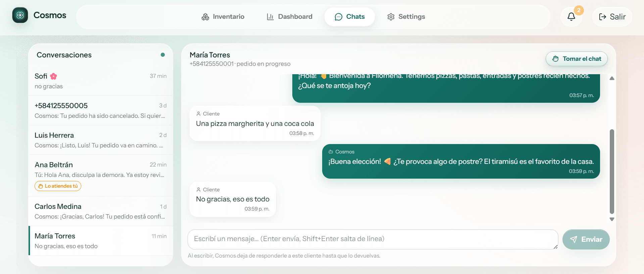Click the green status dot beside Conversaciones
644x274 pixels.
pyautogui.click(x=163, y=55)
